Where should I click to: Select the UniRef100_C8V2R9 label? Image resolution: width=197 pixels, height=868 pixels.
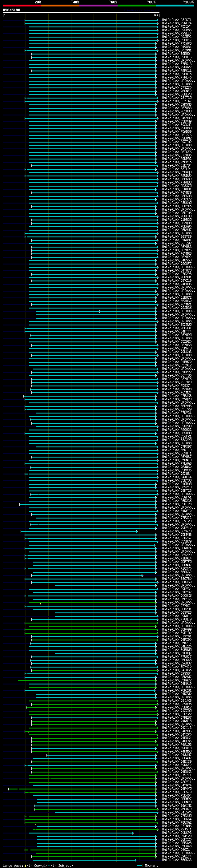(x=176, y=555)
